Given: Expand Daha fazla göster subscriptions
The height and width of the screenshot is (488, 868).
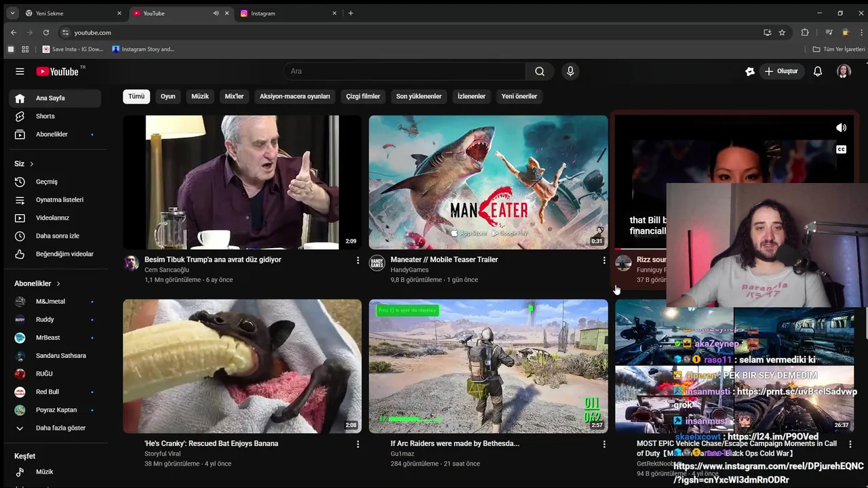Looking at the screenshot, I should tap(55, 428).
